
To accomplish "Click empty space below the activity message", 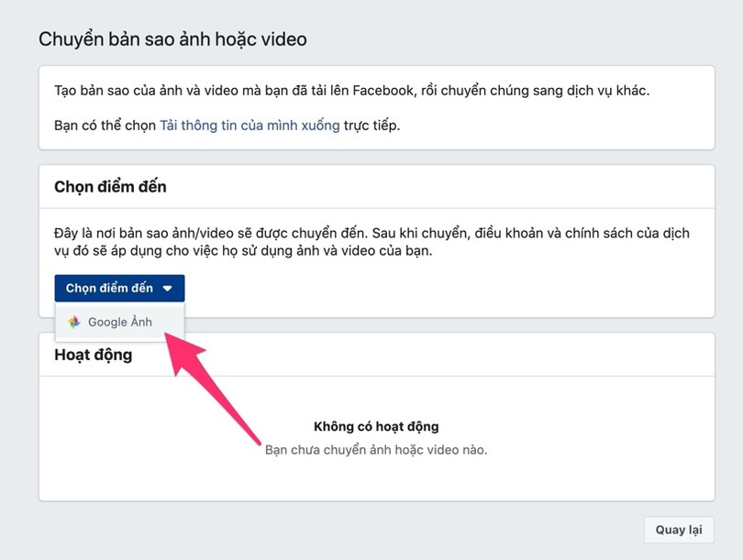I will [x=376, y=481].
